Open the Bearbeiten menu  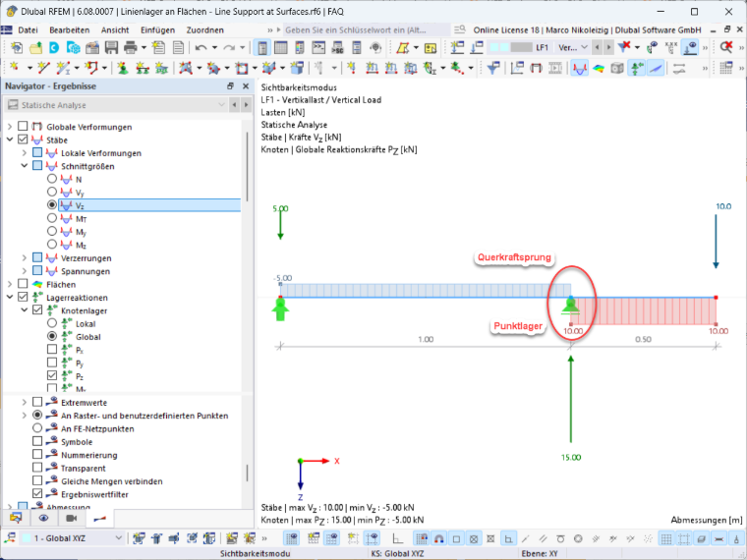point(70,30)
